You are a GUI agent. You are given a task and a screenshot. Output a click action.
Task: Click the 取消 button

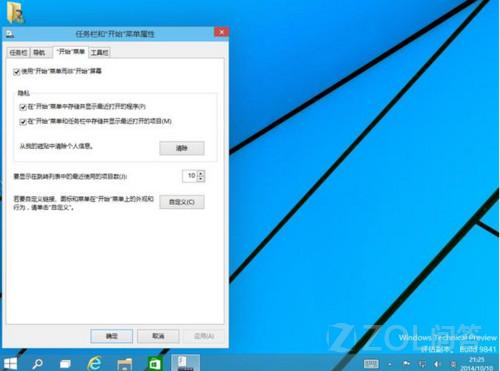click(x=158, y=336)
